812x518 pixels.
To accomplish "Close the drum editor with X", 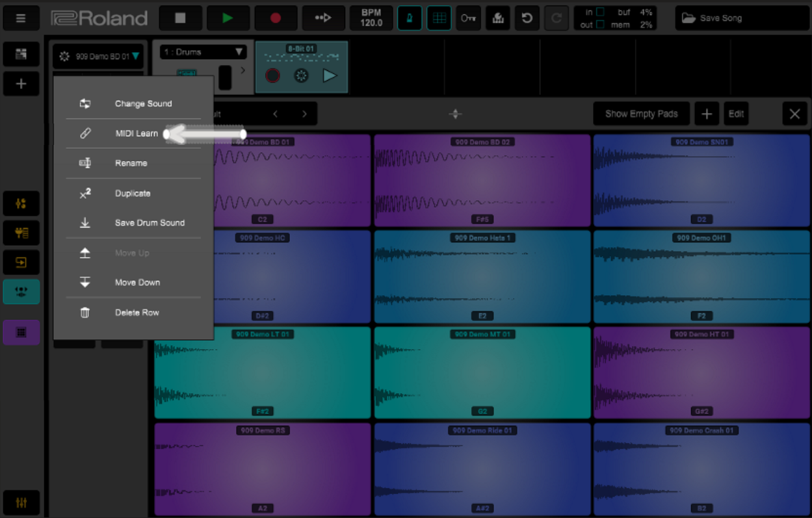I will (794, 114).
